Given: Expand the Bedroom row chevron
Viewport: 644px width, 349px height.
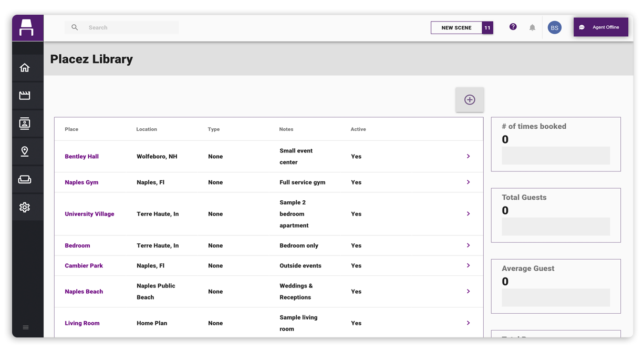Looking at the screenshot, I should coord(468,245).
